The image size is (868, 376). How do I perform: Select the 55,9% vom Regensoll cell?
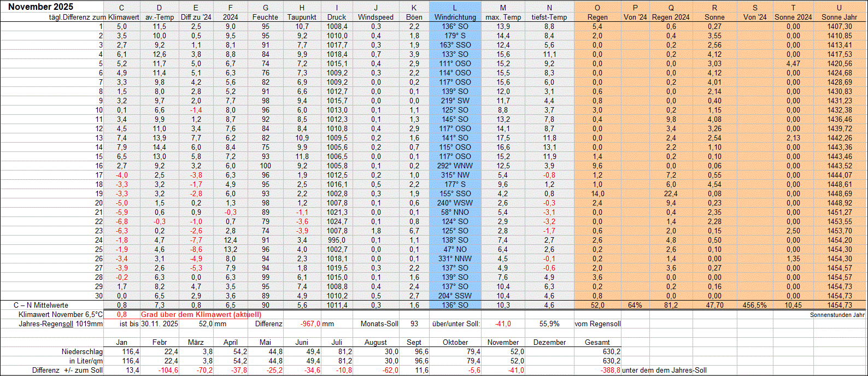pyautogui.click(x=549, y=324)
